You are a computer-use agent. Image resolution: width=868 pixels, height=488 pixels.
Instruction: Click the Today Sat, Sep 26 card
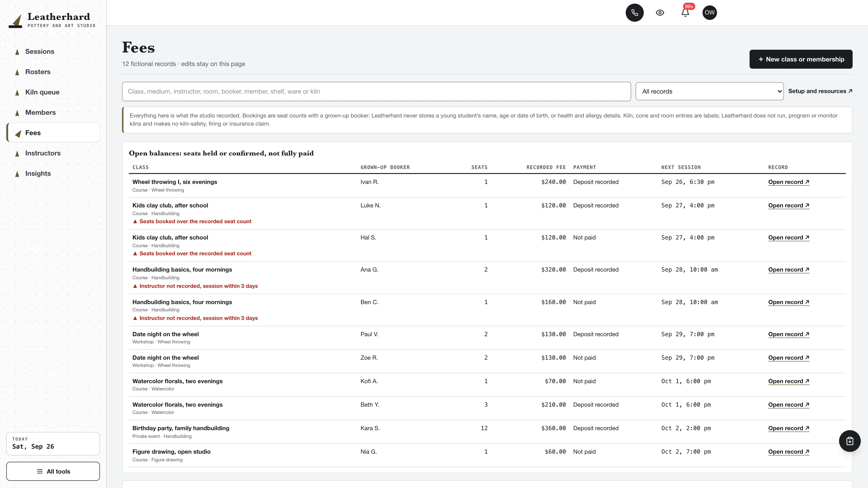[x=53, y=443]
